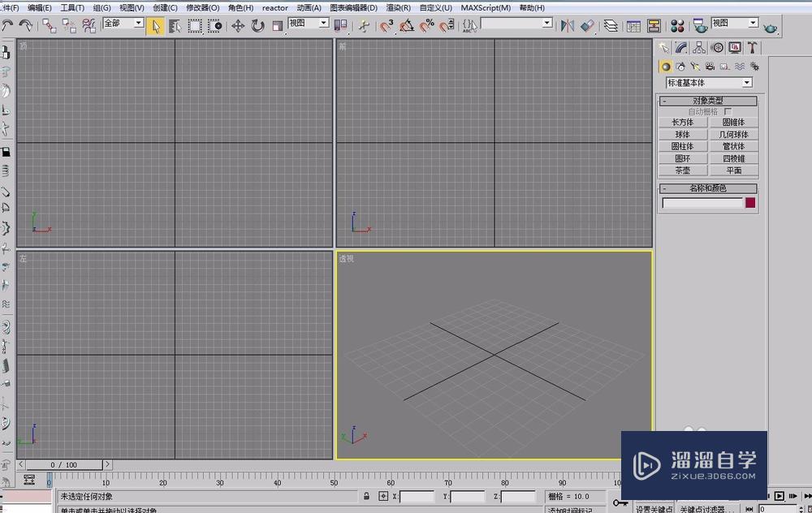Click Quick Render teapot icon
The image size is (812, 513).
[x=770, y=27]
